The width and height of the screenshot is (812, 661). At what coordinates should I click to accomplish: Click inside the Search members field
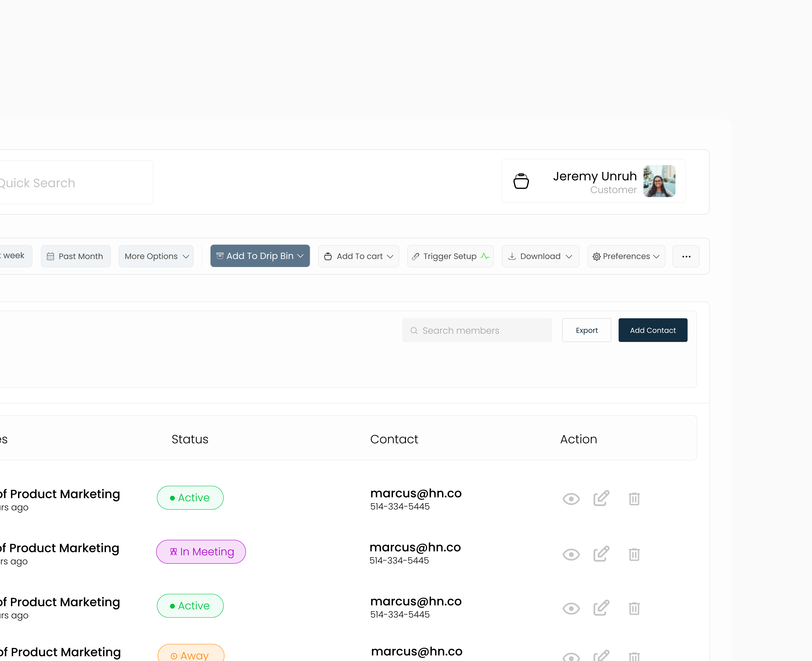[476, 330]
